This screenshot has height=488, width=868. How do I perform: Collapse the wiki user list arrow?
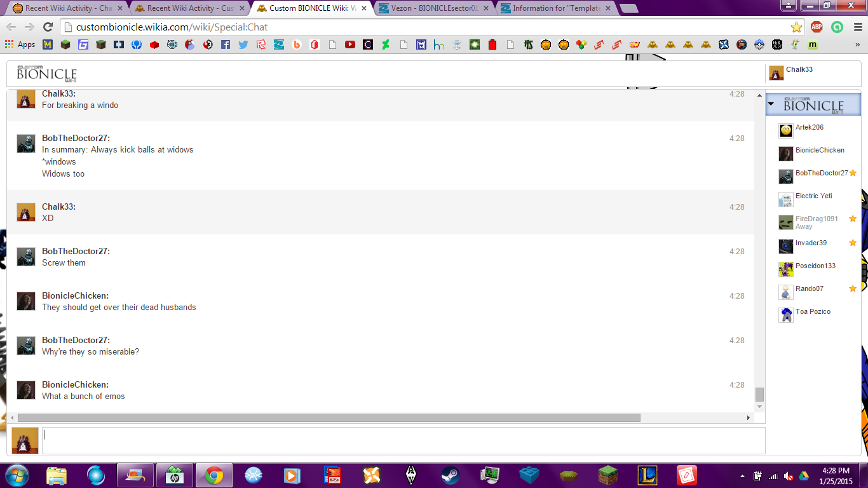pyautogui.click(x=771, y=104)
